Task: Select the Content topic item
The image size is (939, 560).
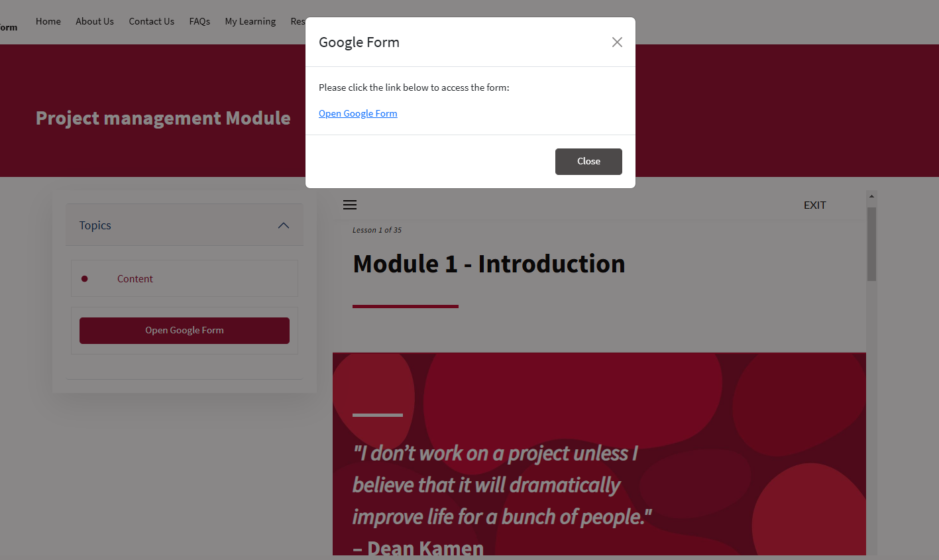Action: pyautogui.click(x=184, y=278)
